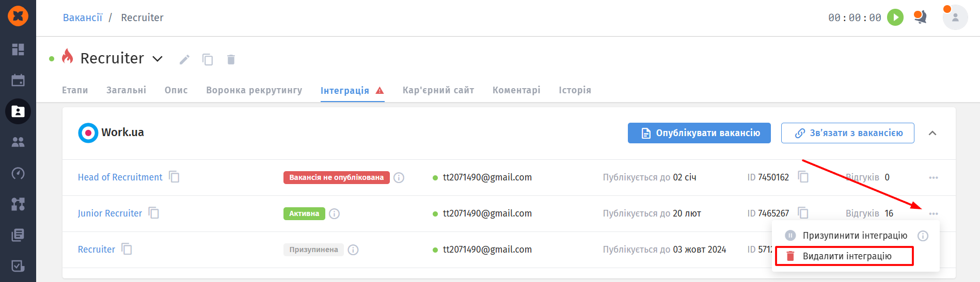Open Head of Recruitment link
The image size is (980, 282).
click(x=120, y=177)
